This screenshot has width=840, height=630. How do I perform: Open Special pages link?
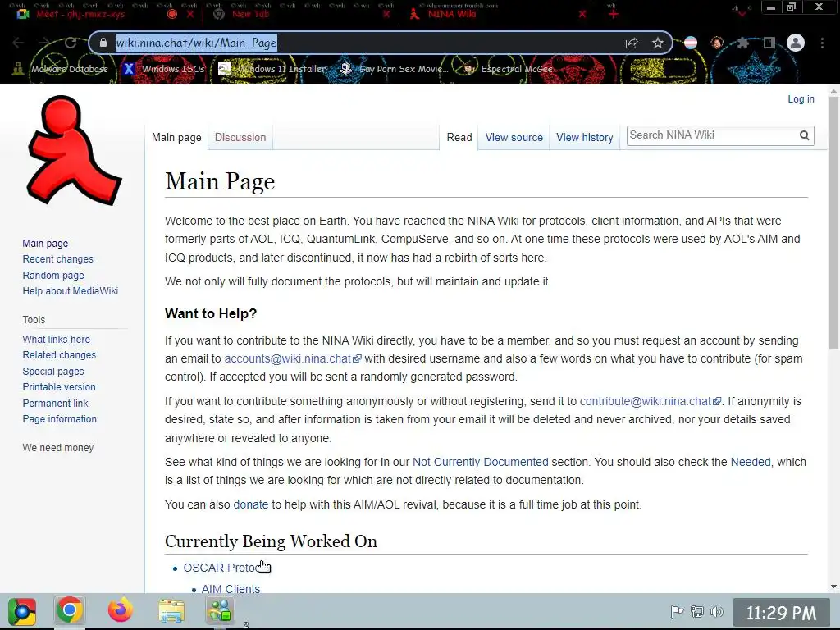pyautogui.click(x=53, y=372)
